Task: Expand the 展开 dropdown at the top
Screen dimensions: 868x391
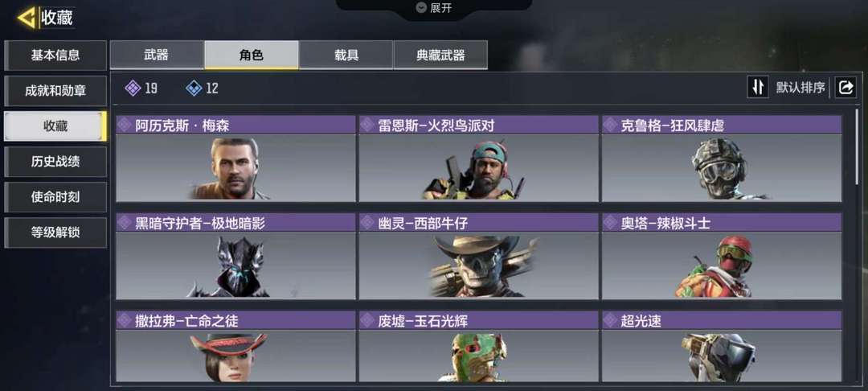Action: point(435,8)
